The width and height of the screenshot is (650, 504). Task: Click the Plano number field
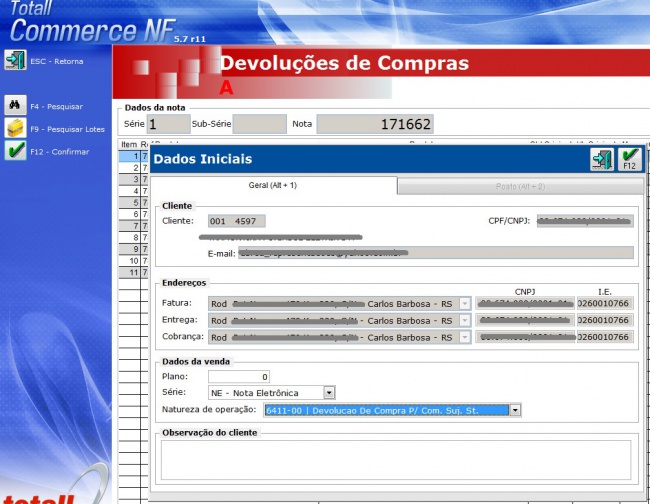(239, 376)
